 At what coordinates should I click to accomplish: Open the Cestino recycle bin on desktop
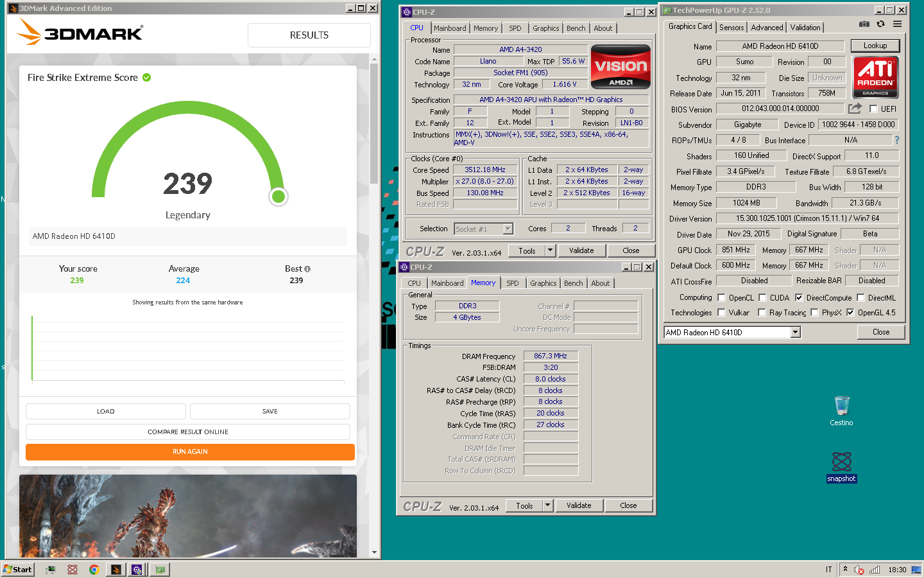[x=841, y=411]
